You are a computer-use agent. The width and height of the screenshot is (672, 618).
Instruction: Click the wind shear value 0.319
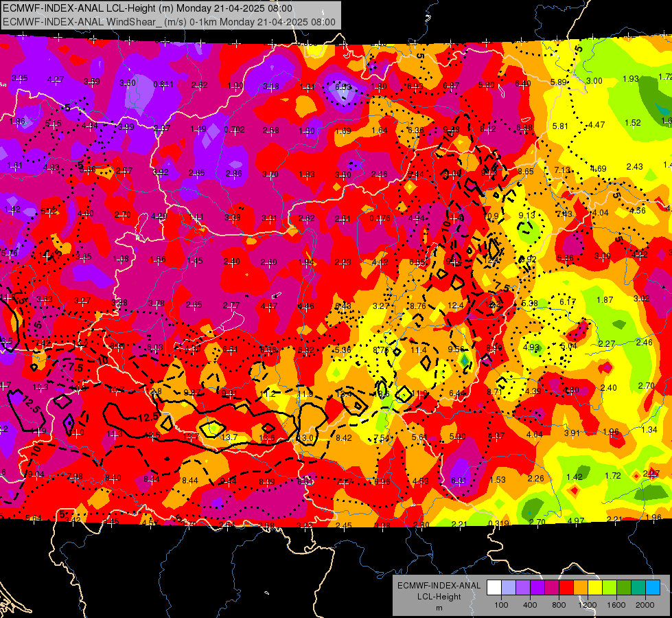[x=498, y=524]
